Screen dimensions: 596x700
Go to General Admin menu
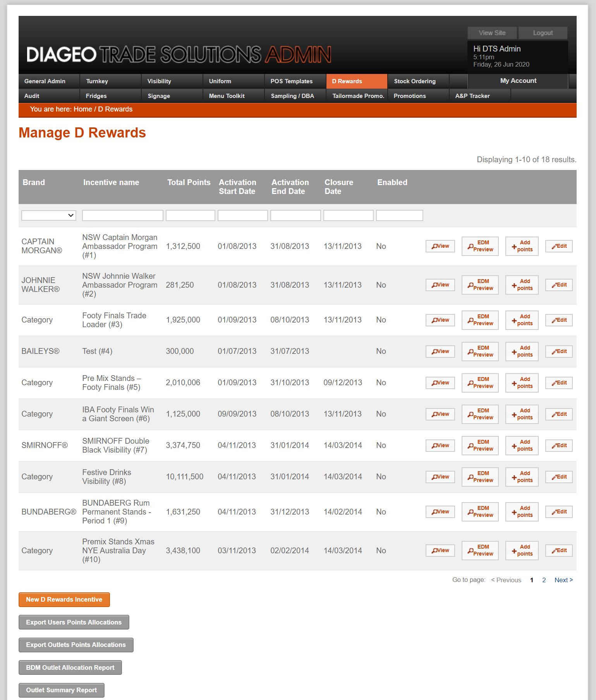(x=49, y=81)
